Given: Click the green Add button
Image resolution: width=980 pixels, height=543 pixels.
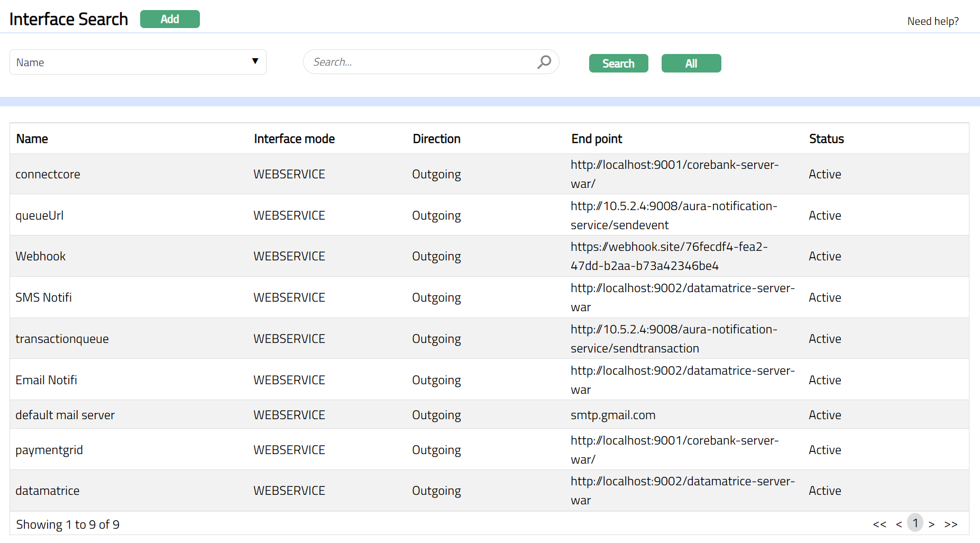Looking at the screenshot, I should [x=170, y=19].
